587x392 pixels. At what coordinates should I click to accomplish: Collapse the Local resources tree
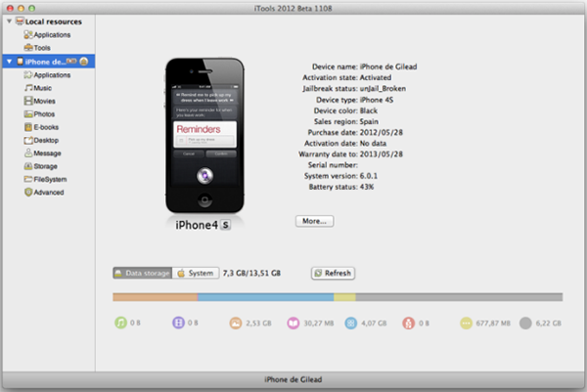point(8,21)
